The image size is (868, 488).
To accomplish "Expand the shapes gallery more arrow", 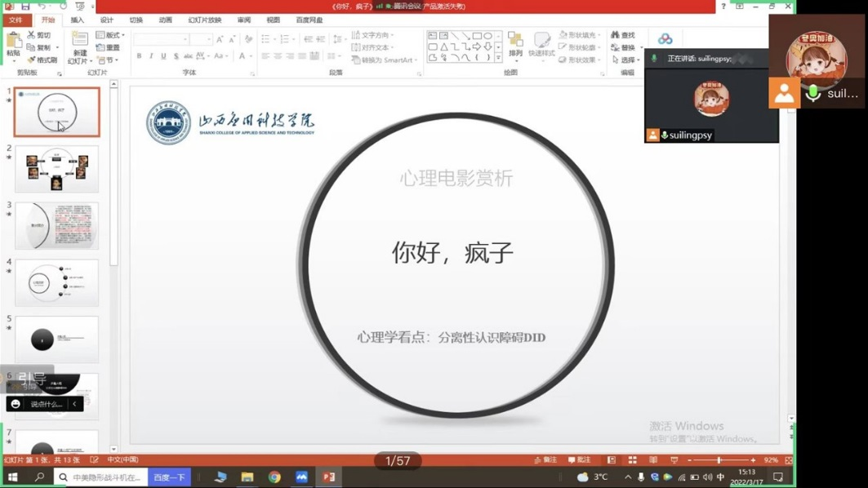I will (498, 58).
